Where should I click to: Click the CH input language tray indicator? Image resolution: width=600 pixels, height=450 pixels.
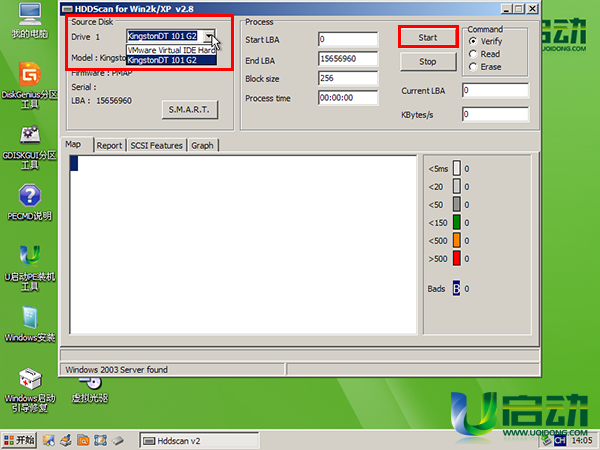(x=559, y=441)
